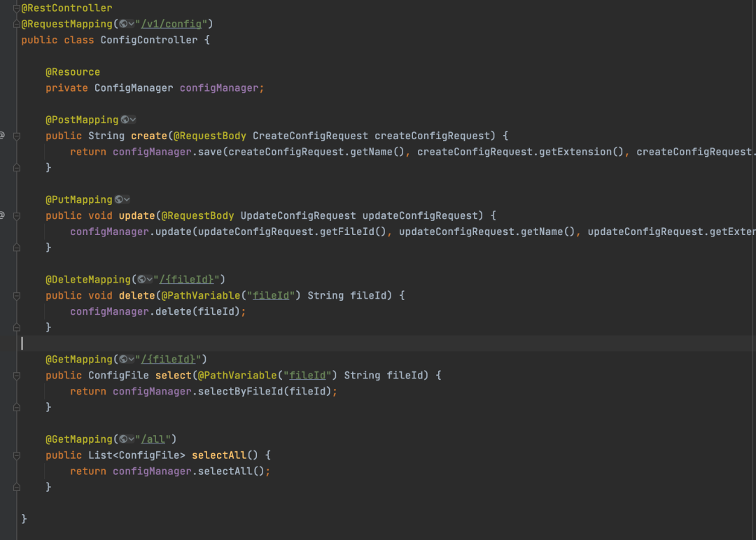This screenshot has height=540, width=756.
Task: Click fold end marker closing the selectAll method
Action: point(16,488)
